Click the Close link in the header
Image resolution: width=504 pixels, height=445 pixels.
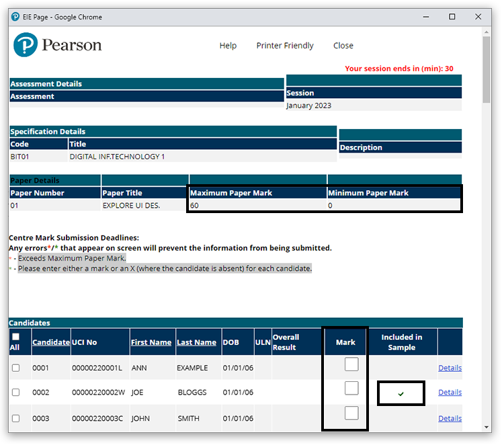click(x=343, y=46)
